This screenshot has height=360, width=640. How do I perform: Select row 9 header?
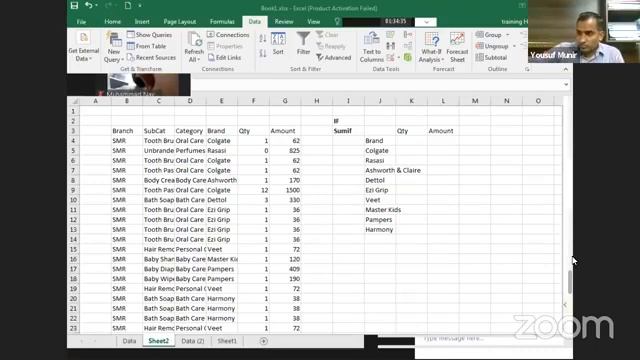73,190
